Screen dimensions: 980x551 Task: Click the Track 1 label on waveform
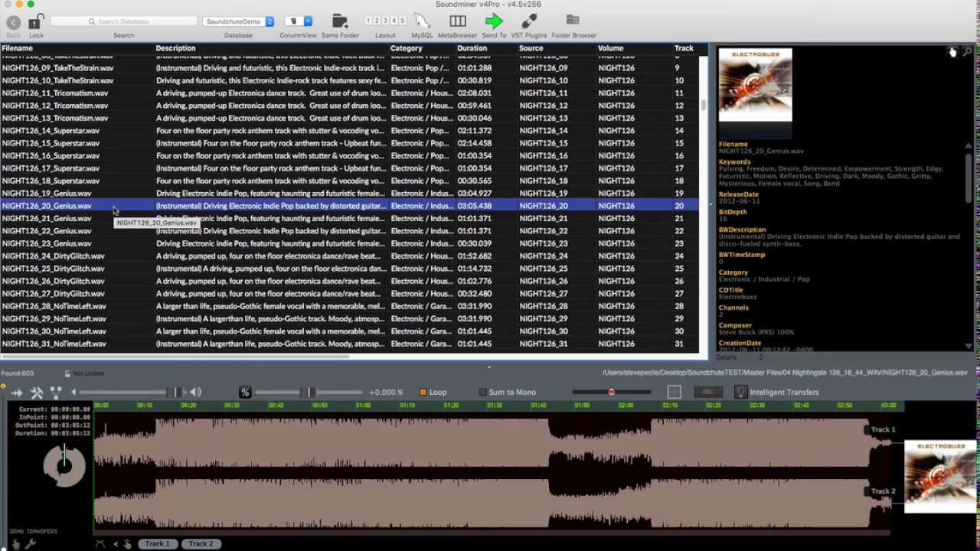[x=883, y=430]
